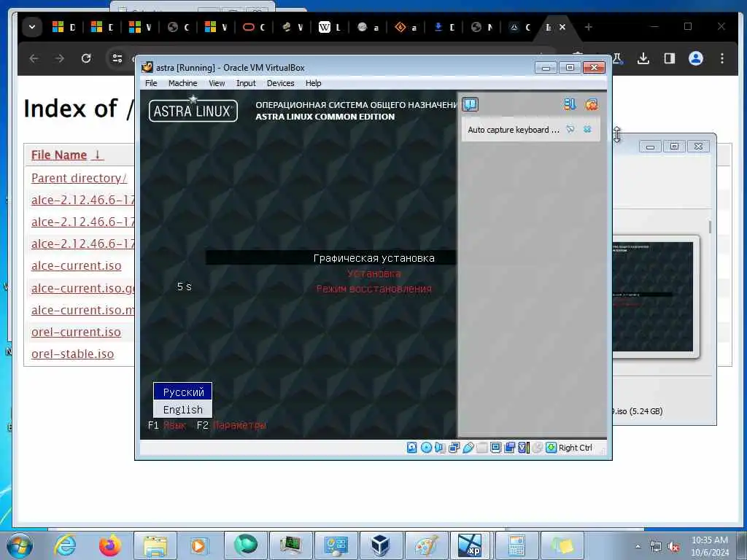Open Input menu in VirtualBox
The width and height of the screenshot is (747, 560).
[x=246, y=83]
